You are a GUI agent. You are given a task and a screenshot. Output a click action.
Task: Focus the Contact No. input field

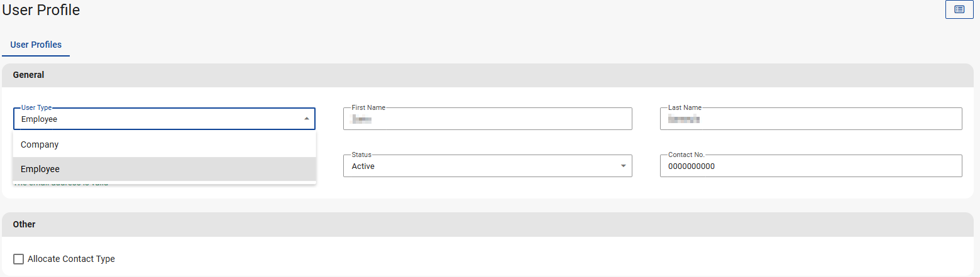click(x=810, y=166)
